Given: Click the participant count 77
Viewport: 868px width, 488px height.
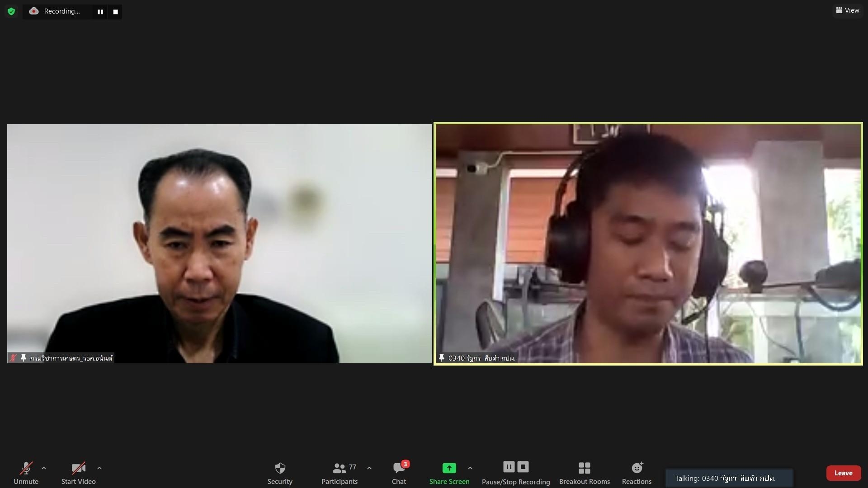Looking at the screenshot, I should click(x=353, y=467).
